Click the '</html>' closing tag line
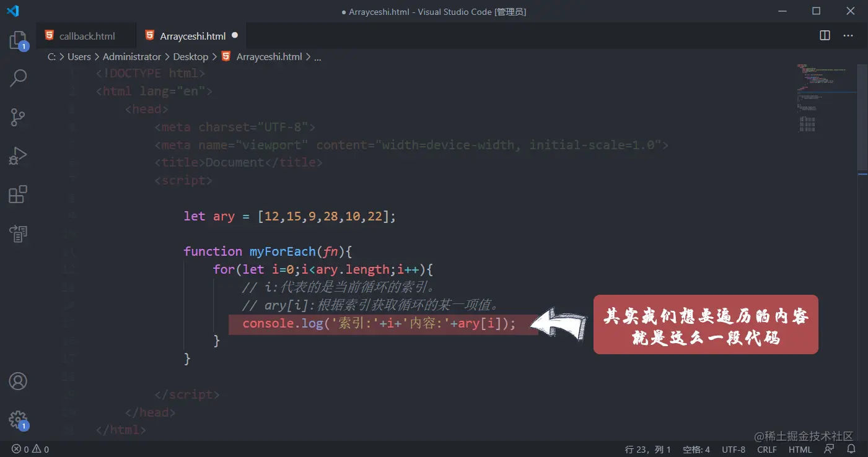 [121, 429]
